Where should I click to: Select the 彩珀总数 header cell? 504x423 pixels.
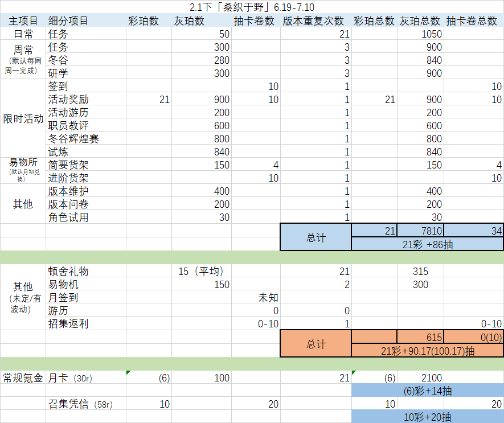click(374, 20)
